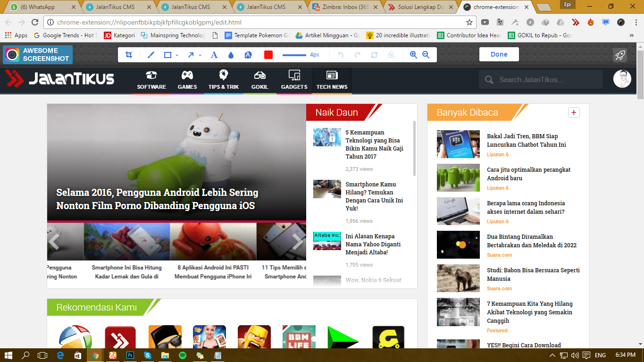Image resolution: width=644 pixels, height=362 pixels.
Task: Select the rectangle shape tool
Action: coord(167,55)
